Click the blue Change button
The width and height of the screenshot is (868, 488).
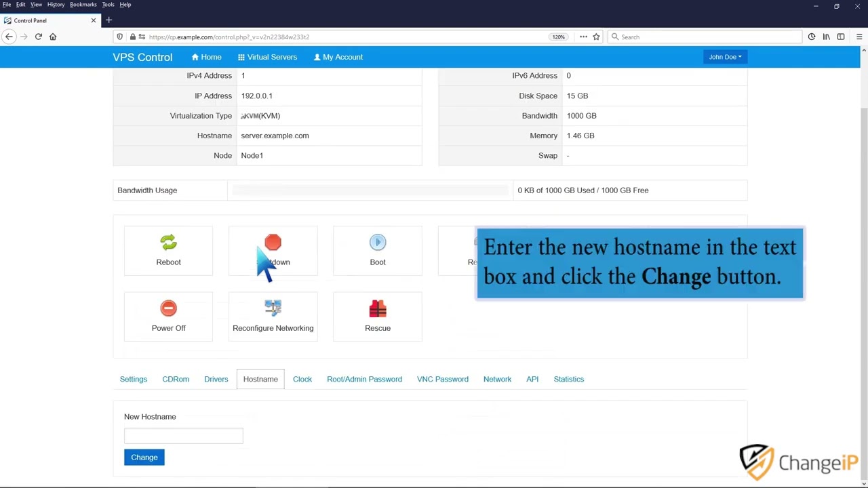pyautogui.click(x=144, y=457)
